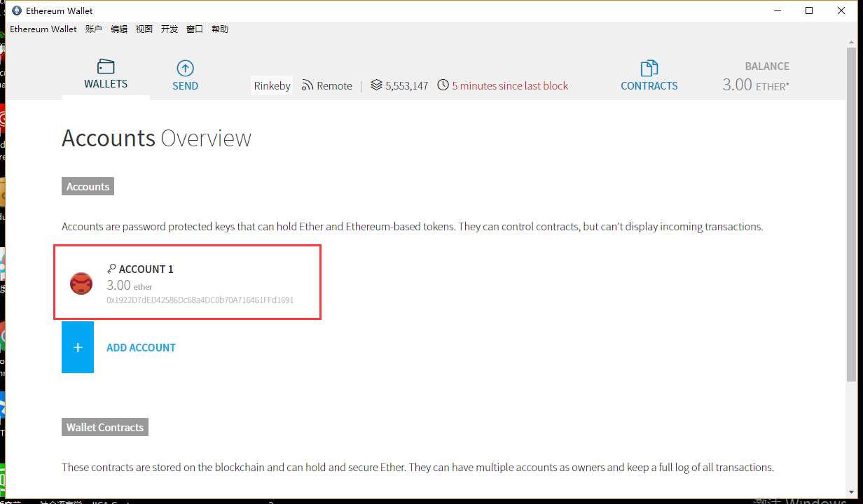Click the Accounts Overview page title
This screenshot has height=504, width=863.
click(x=156, y=138)
